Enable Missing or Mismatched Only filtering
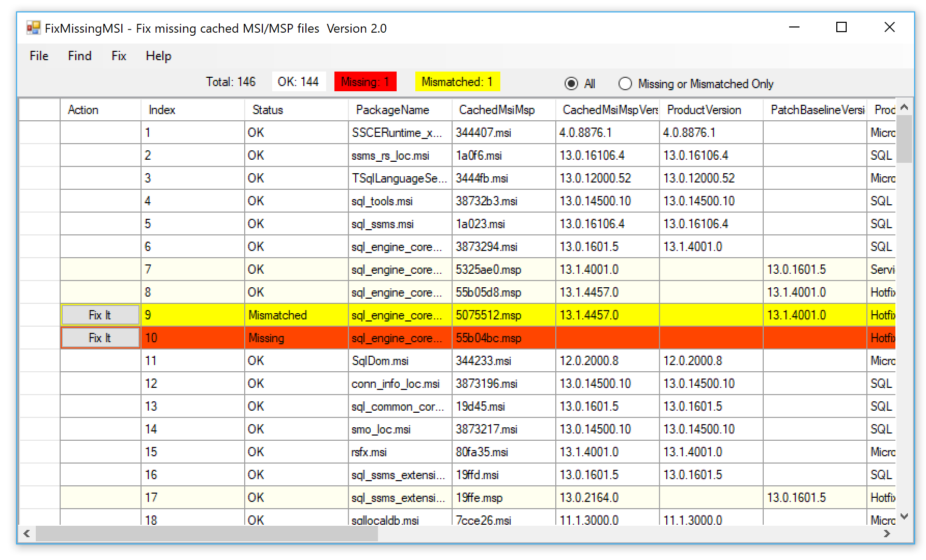 pos(625,83)
